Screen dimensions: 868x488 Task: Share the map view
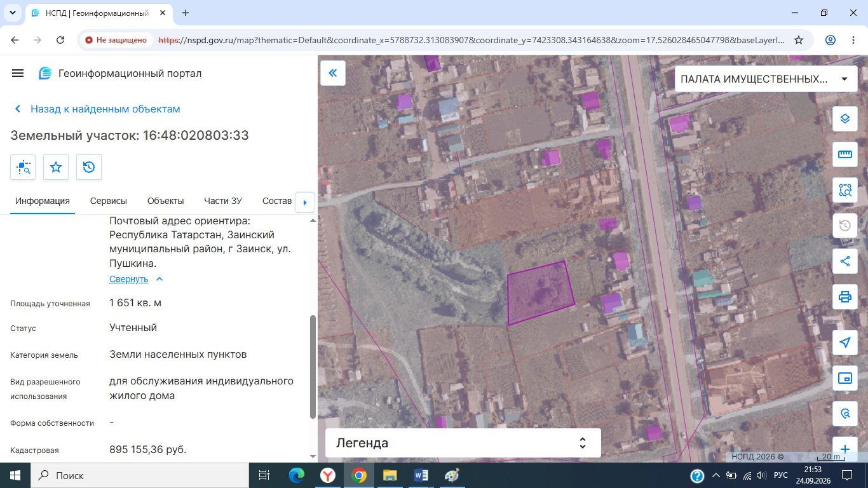coord(845,261)
